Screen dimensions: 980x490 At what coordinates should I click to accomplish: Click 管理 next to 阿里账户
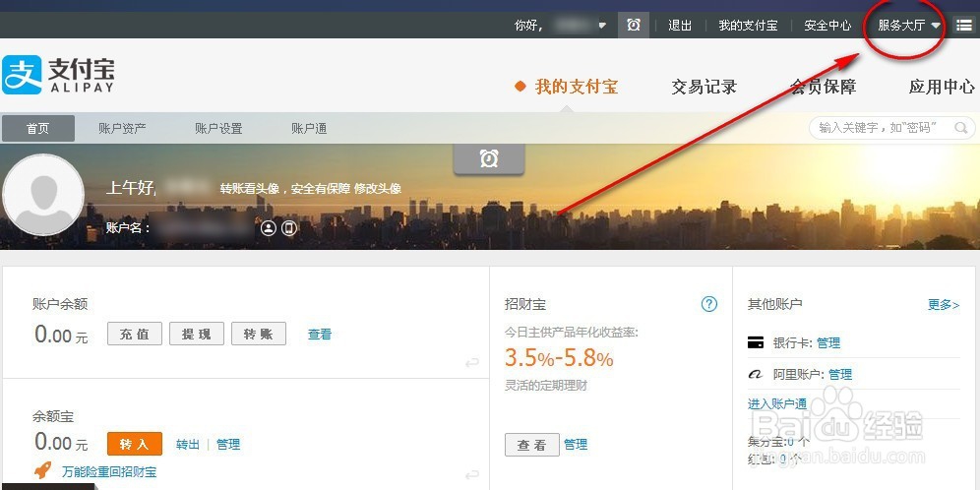pos(840,374)
